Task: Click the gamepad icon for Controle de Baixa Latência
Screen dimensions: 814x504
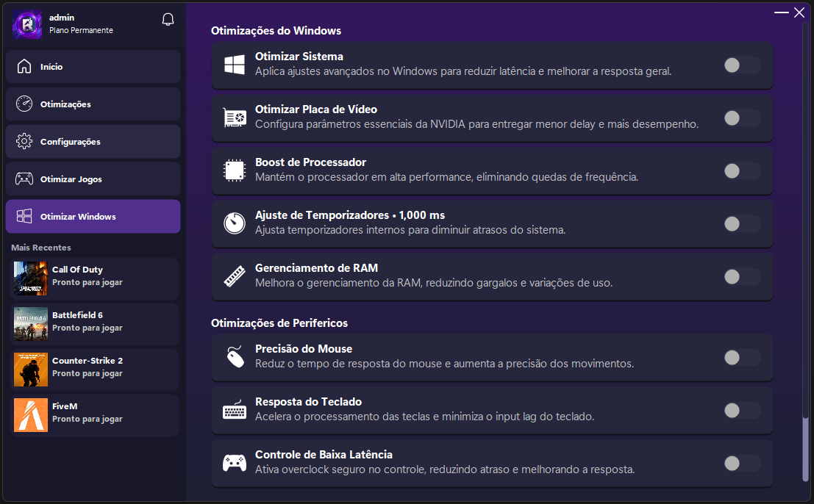Action: click(234, 464)
